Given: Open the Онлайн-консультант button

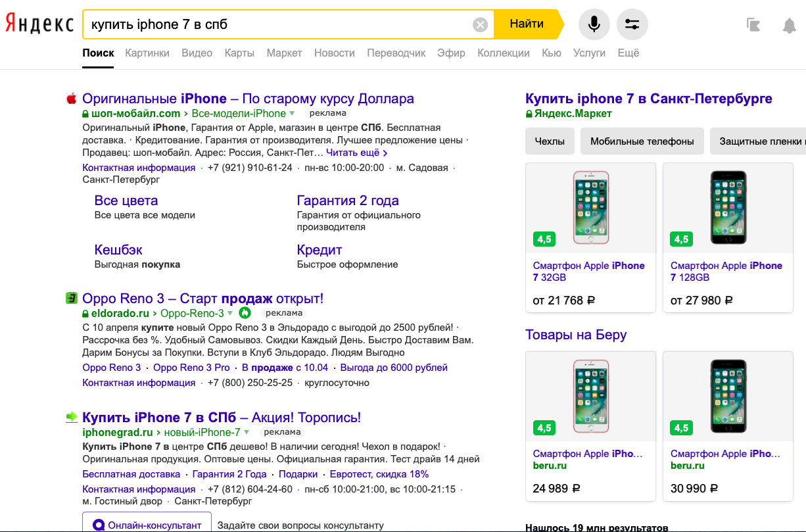Looking at the screenshot, I should 147,522.
